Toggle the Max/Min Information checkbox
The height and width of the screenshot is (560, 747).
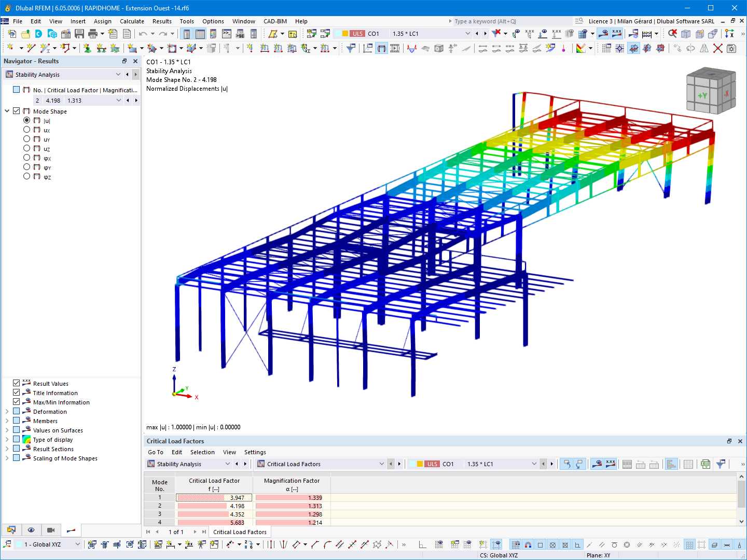click(16, 402)
